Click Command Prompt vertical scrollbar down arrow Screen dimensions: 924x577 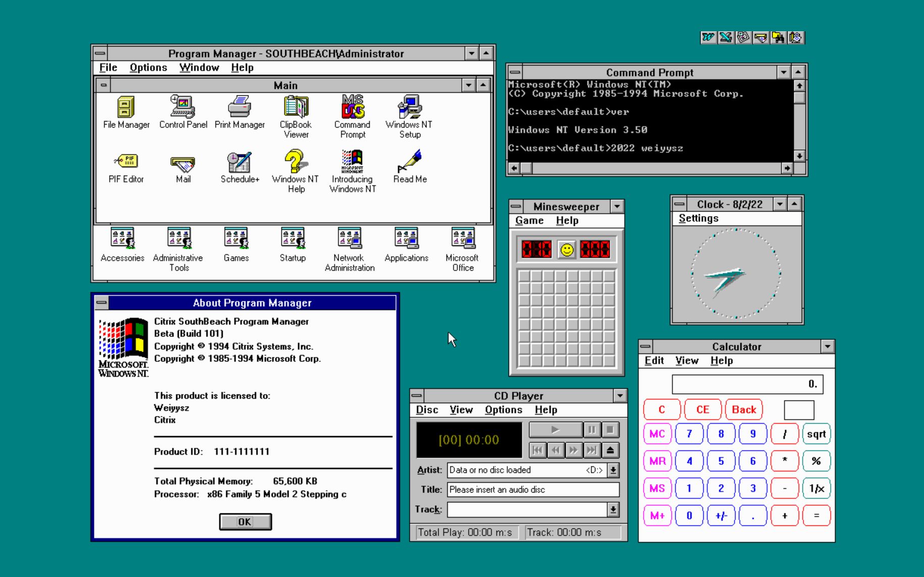pyautogui.click(x=799, y=156)
